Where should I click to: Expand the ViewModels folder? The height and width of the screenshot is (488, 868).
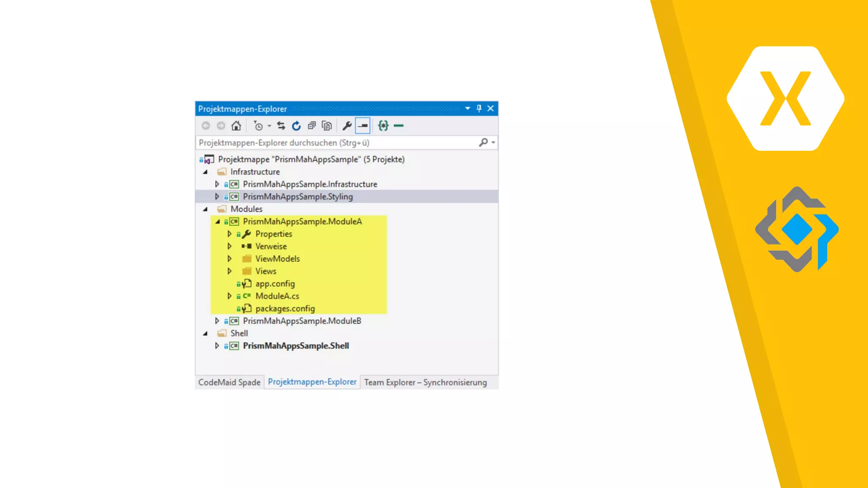pos(229,259)
